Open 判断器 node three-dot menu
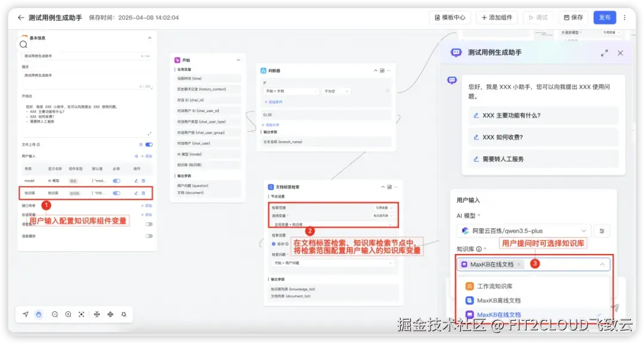The width and height of the screenshot is (644, 344). (389, 70)
